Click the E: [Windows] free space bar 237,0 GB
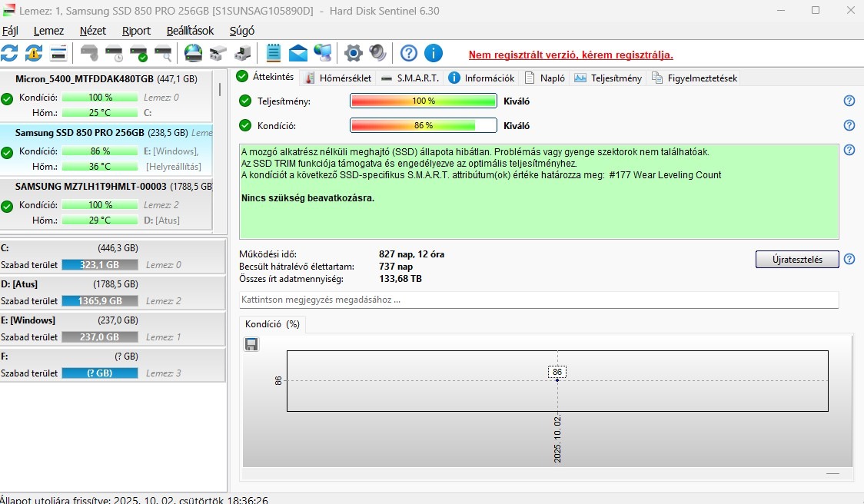The height and width of the screenshot is (504, 864). (x=100, y=337)
